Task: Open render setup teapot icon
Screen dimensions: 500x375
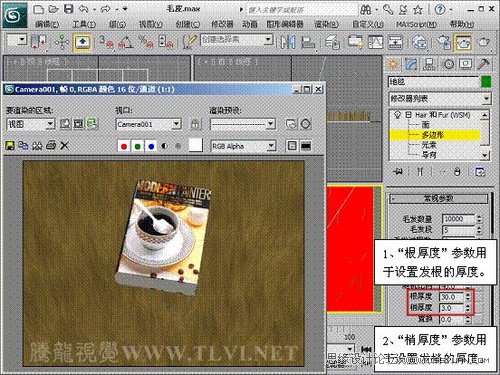Action: point(444,42)
